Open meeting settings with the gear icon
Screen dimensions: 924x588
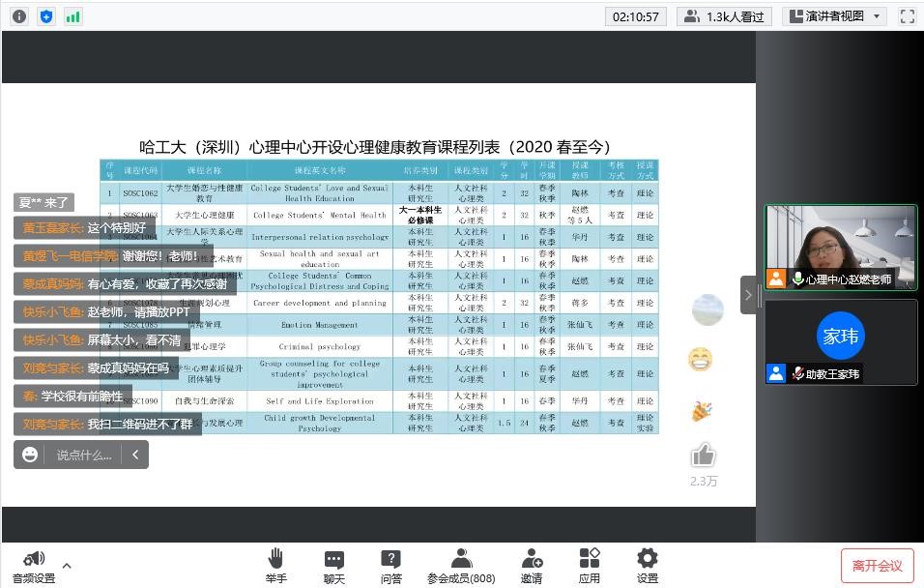647,559
